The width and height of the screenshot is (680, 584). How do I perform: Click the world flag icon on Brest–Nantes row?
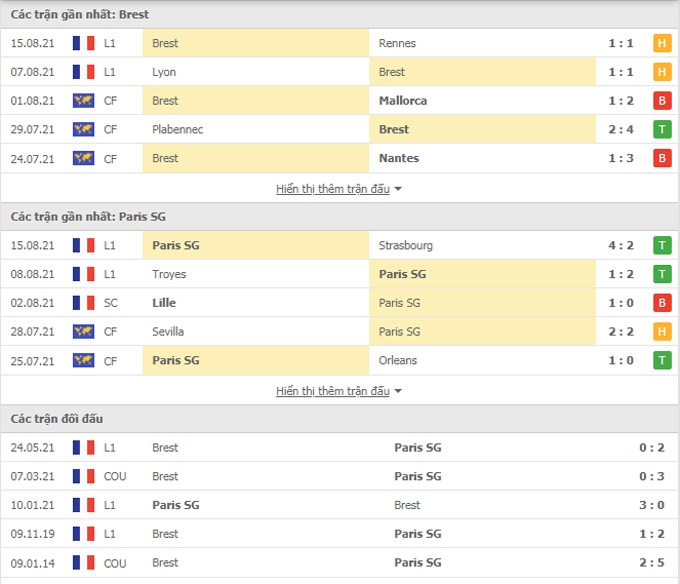pos(83,158)
